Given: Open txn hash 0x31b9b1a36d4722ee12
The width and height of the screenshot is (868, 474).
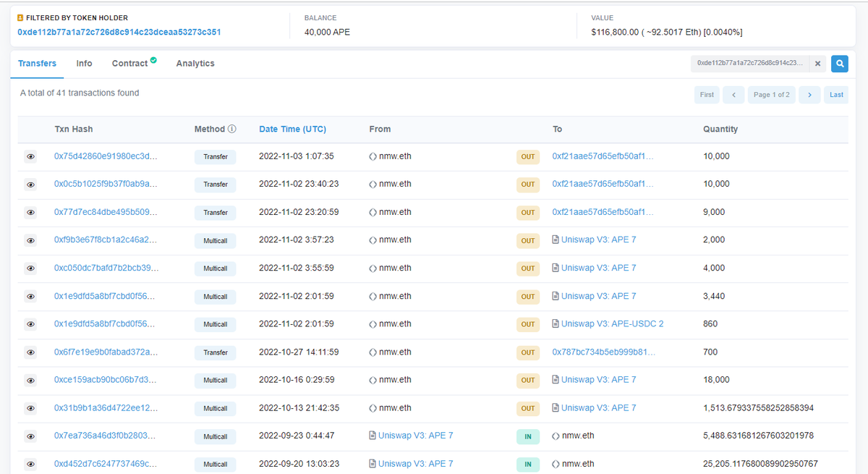Looking at the screenshot, I should 106,408.
